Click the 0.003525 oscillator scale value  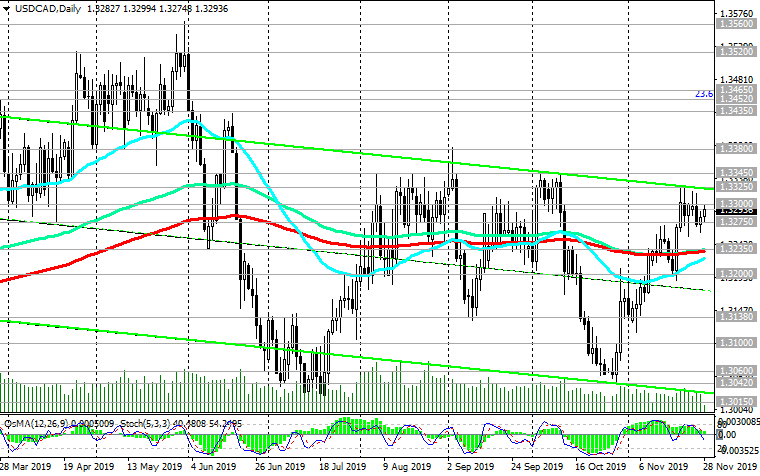(x=739, y=451)
